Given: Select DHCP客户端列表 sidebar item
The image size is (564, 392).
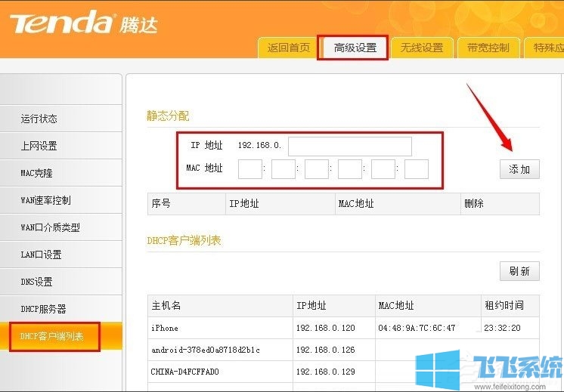Looking at the screenshot, I should click(x=53, y=336).
